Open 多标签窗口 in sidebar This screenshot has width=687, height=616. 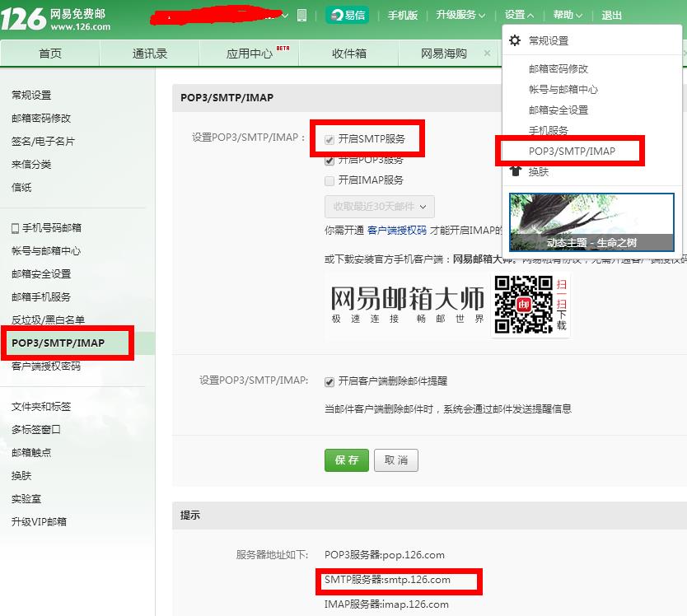[x=36, y=430]
